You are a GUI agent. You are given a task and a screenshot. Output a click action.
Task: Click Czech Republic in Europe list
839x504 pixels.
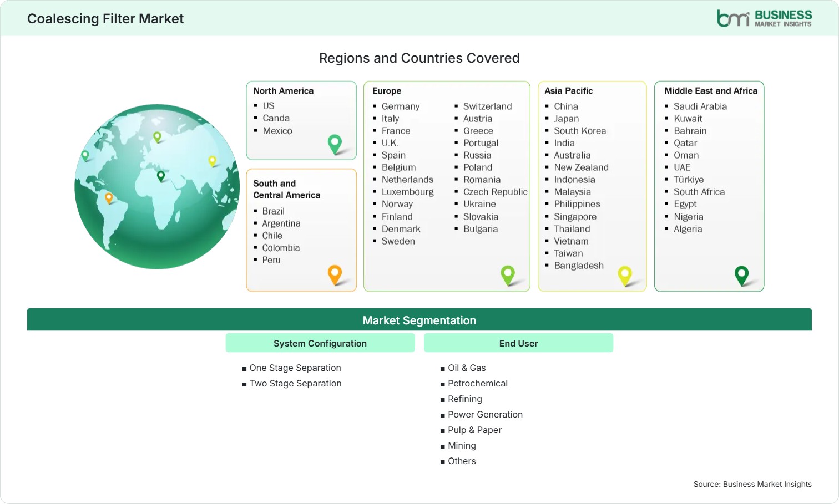pyautogui.click(x=496, y=192)
